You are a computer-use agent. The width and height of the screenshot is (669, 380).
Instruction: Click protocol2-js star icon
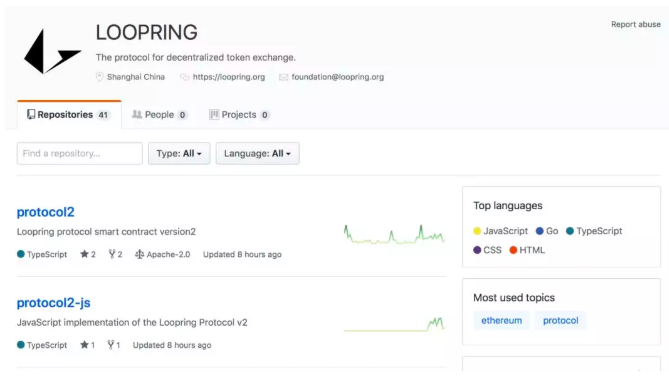(84, 345)
